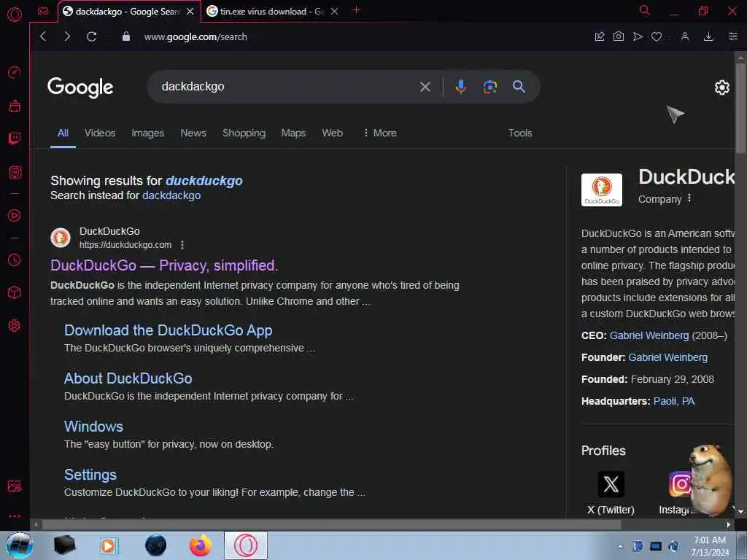Search tabs with magnifier in title bar
Viewport: 747px width, 560px height.
(644, 10)
